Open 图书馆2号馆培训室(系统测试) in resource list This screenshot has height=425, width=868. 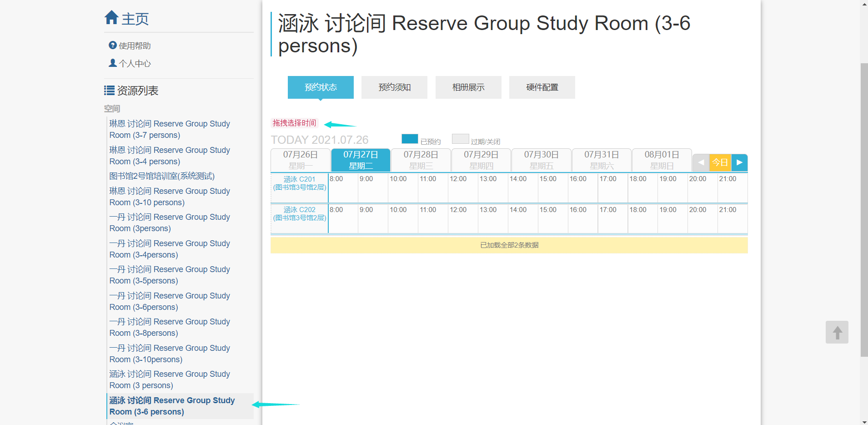(162, 176)
